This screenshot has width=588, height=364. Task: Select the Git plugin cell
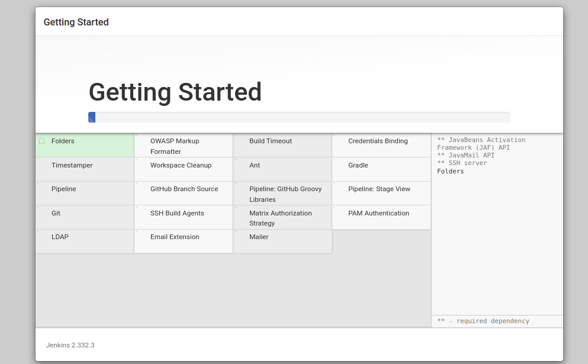[85, 217]
